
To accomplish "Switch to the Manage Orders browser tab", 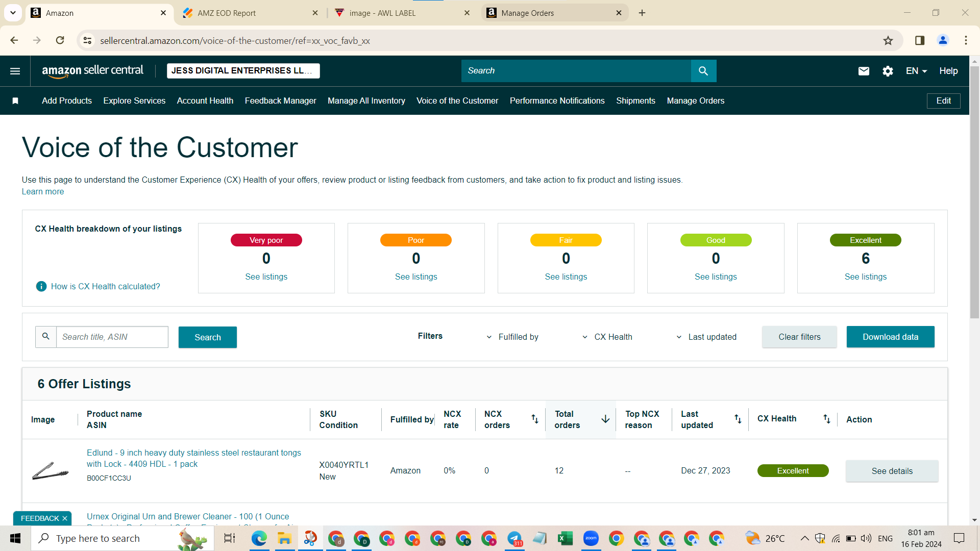I will coord(554,13).
